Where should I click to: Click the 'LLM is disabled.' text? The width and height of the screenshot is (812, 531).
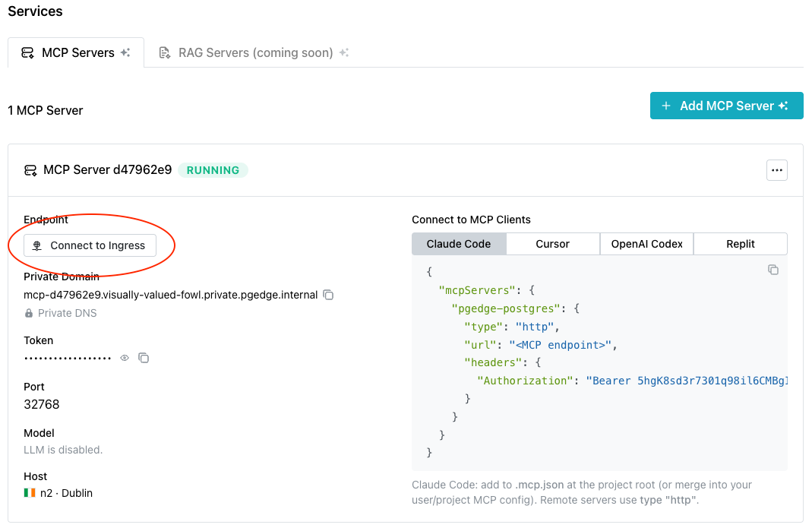tap(63, 450)
